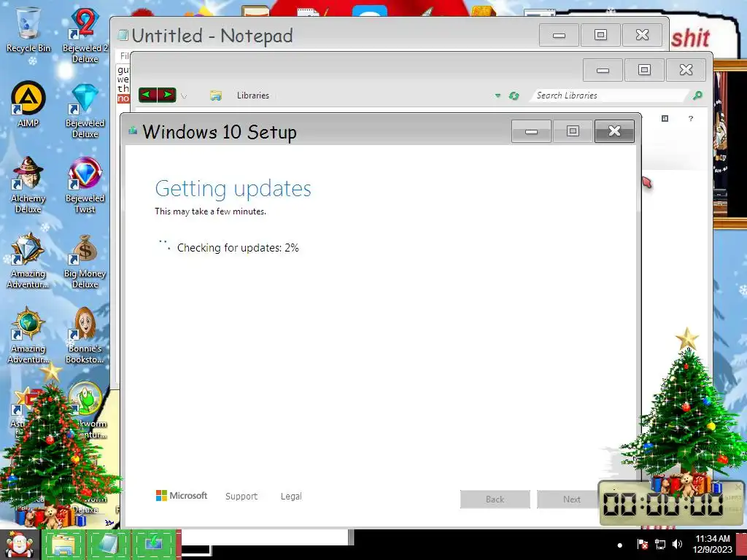This screenshot has width=747, height=560.
Task: Open the Bejeweled 2 Deluxe shortcut
Action: (85, 34)
